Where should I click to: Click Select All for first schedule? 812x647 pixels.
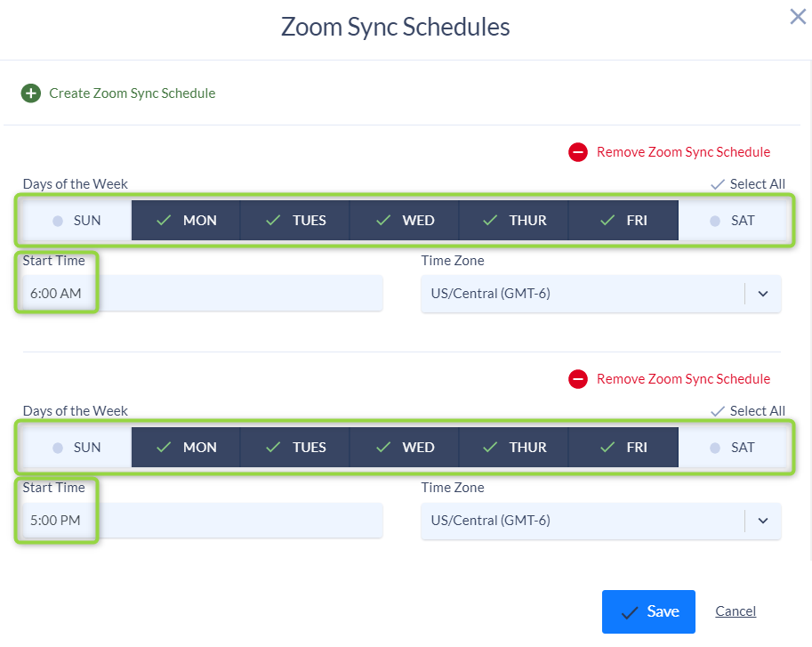coord(748,184)
